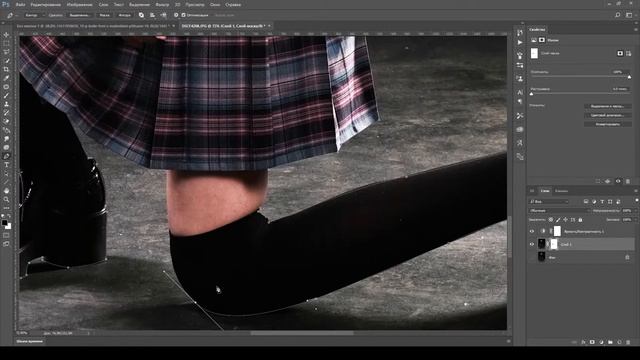Image resolution: width=640 pixels, height=360 pixels.
Task: Select the Gradient tool
Action: pos(6,130)
